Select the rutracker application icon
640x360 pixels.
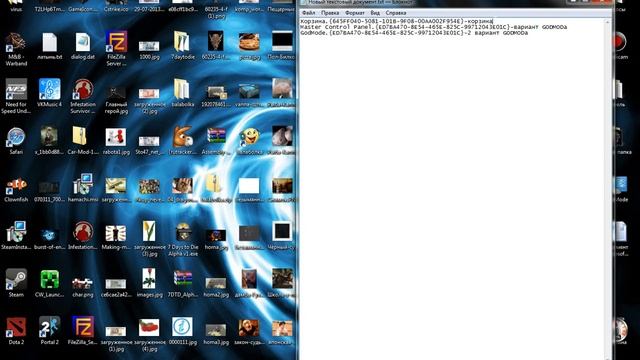click(182, 141)
